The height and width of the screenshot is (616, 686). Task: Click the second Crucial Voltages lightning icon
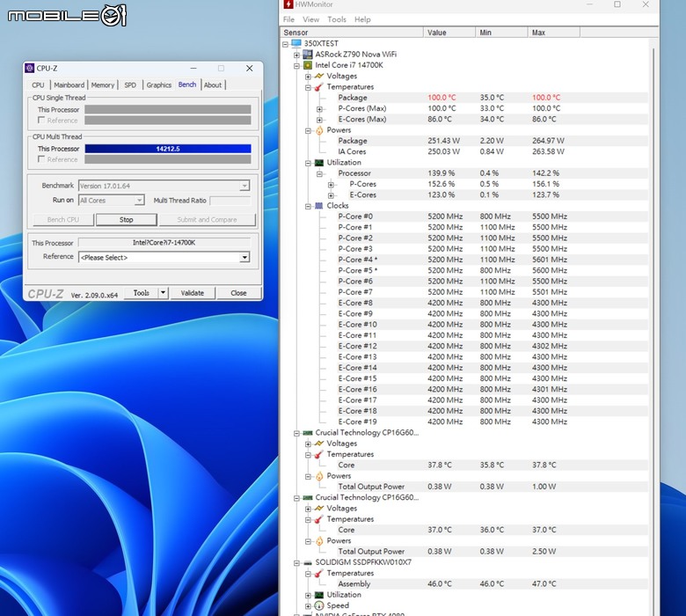coord(319,509)
